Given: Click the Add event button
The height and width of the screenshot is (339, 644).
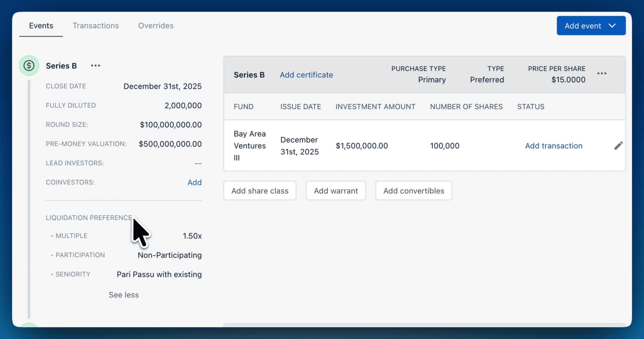Looking at the screenshot, I should [x=583, y=26].
